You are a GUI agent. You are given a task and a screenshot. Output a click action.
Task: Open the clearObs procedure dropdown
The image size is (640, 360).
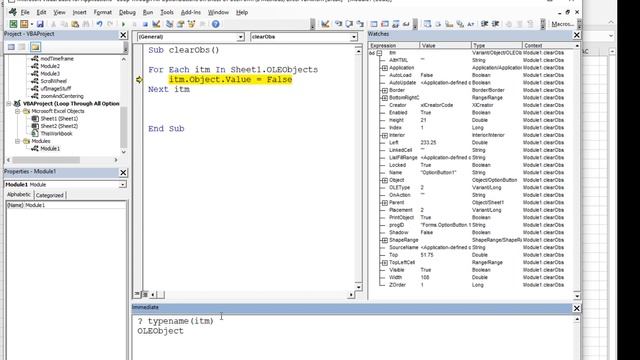[x=353, y=37]
